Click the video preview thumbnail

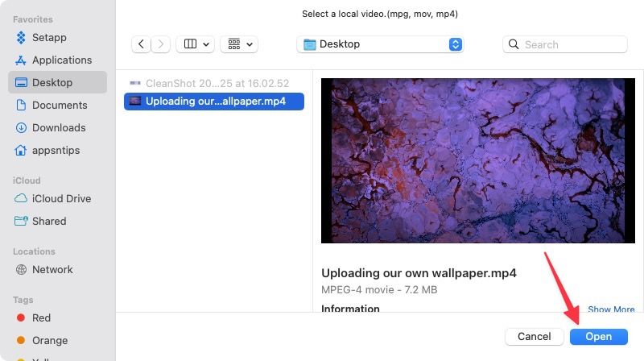pos(478,161)
